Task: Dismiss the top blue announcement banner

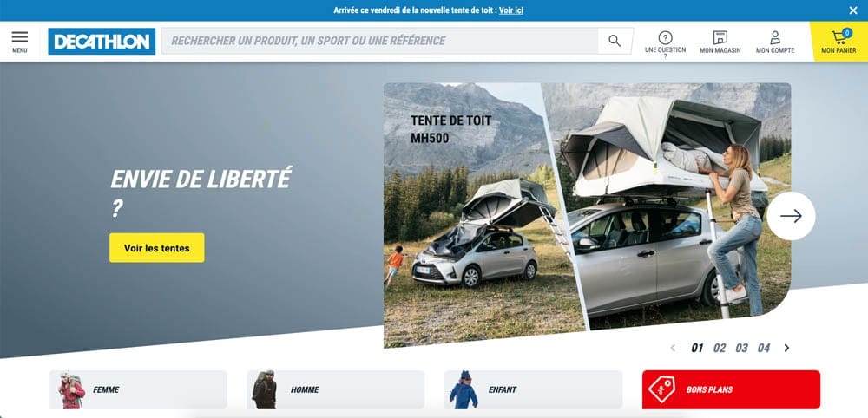Action: coord(852,10)
